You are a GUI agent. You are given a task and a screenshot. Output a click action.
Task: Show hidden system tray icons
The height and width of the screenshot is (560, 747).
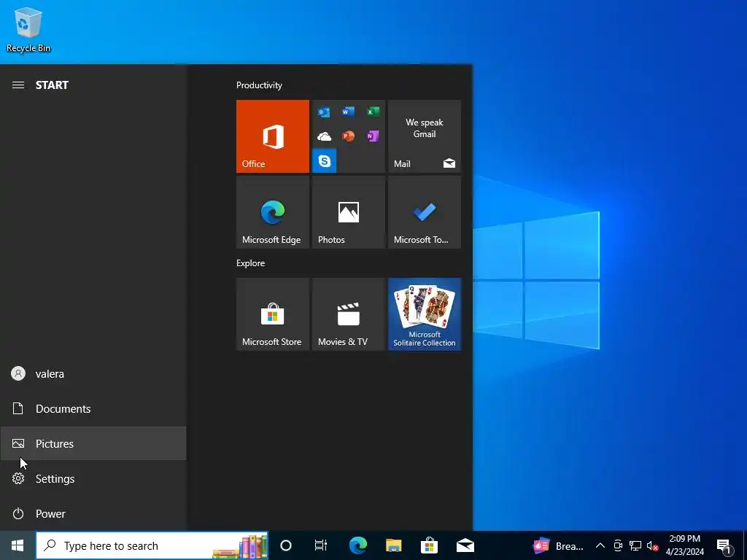(x=600, y=545)
